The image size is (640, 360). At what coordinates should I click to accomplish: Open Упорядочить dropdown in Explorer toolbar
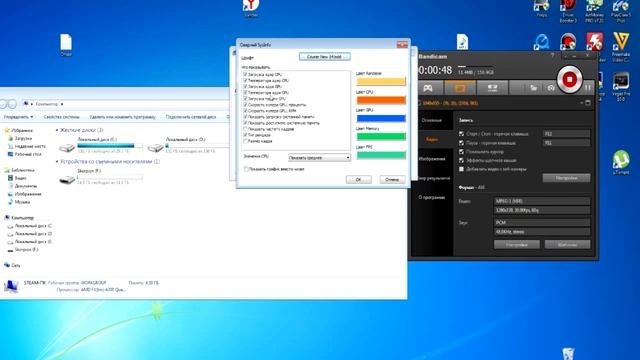pyautogui.click(x=18, y=117)
